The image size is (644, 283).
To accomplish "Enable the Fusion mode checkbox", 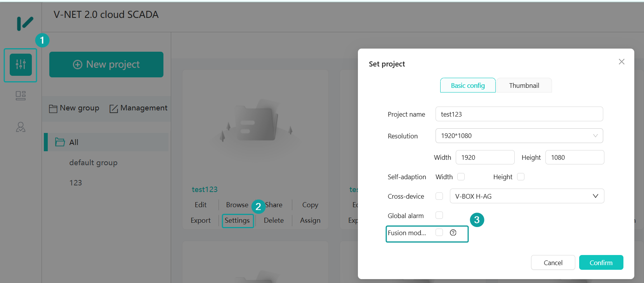I will pos(439,232).
